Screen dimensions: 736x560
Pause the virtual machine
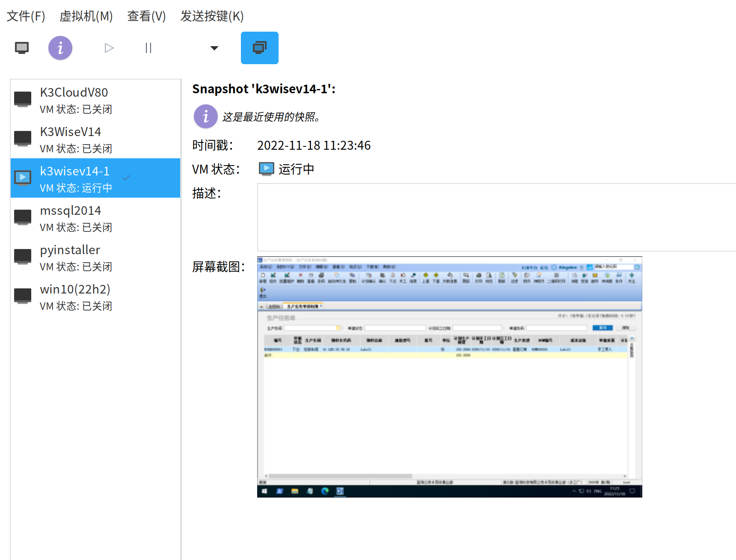point(148,47)
